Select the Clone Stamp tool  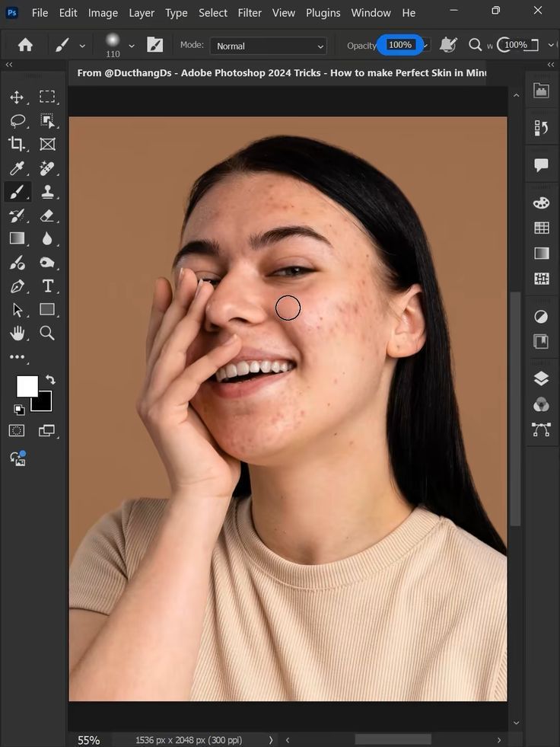coord(47,192)
